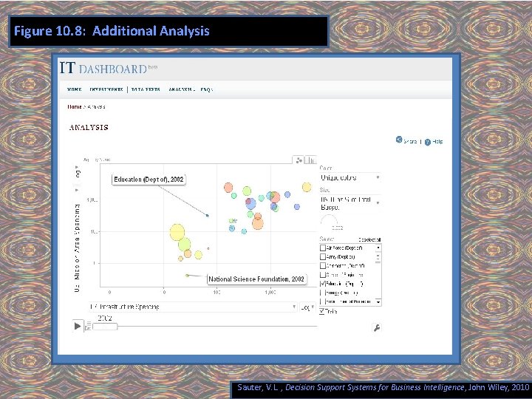Open ANALYSIS in navigation bar

180,89
